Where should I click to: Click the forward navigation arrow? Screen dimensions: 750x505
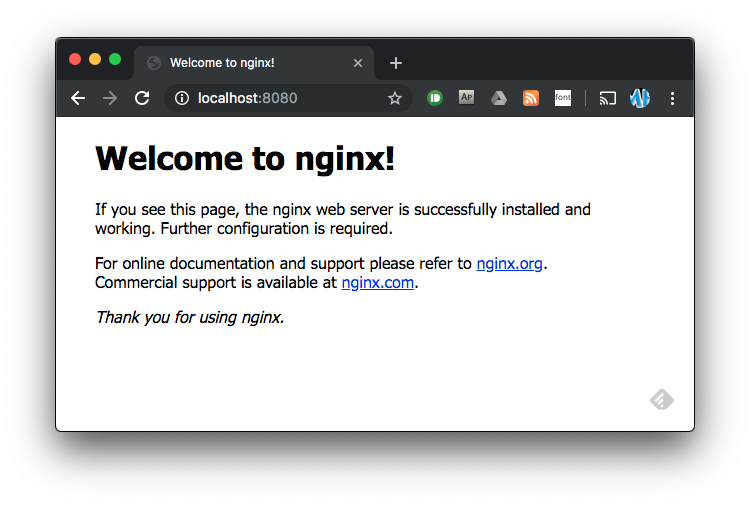pyautogui.click(x=110, y=99)
